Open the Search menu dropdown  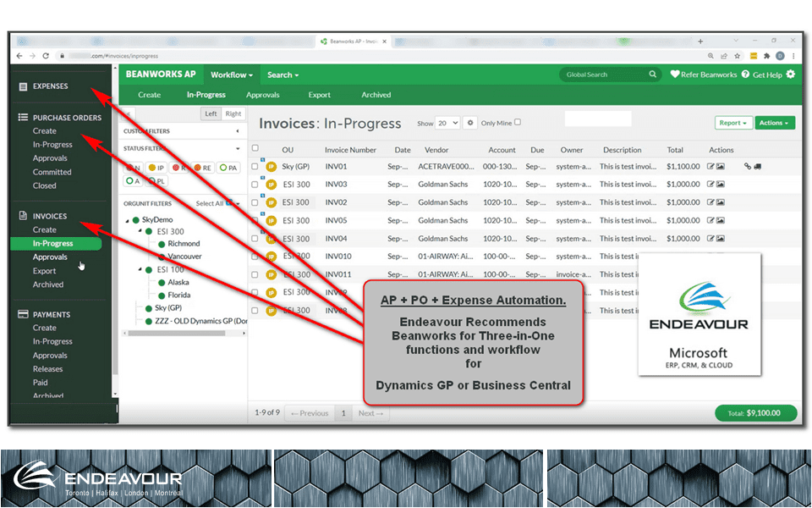coord(283,75)
